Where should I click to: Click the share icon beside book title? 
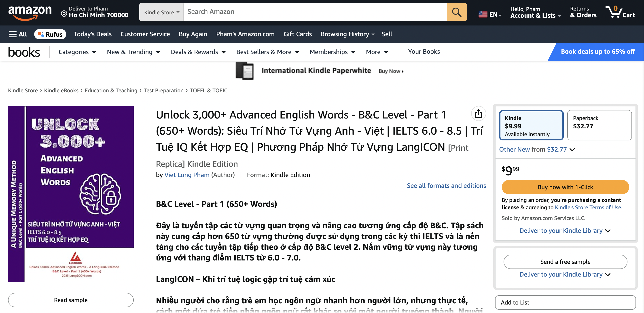click(478, 114)
